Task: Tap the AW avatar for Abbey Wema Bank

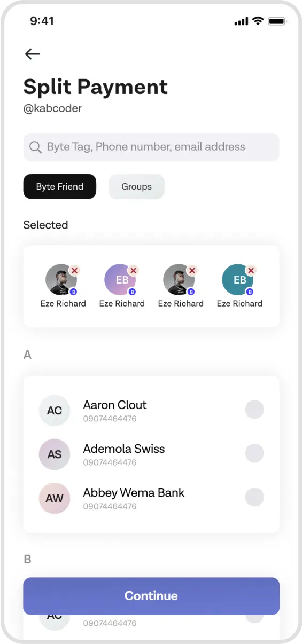Action: tap(55, 498)
